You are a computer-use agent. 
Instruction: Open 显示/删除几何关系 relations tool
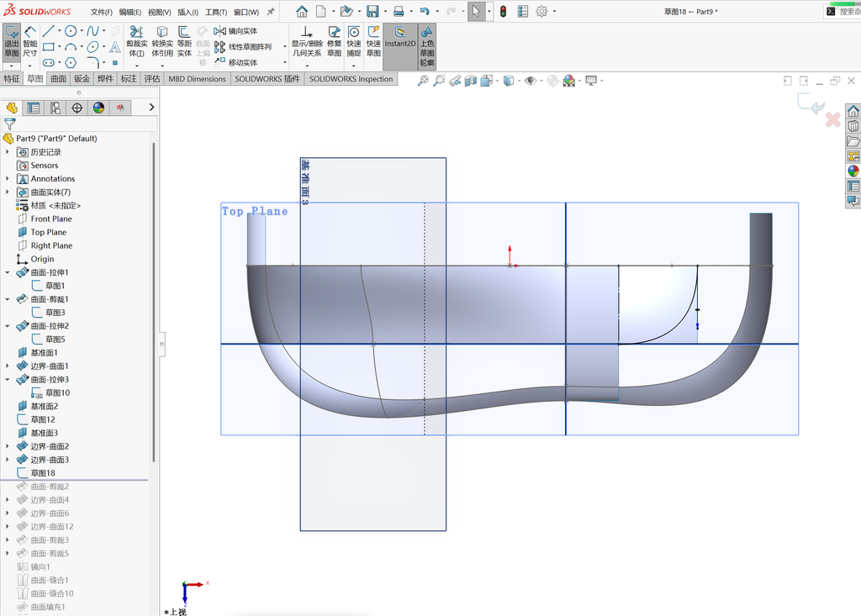[307, 42]
